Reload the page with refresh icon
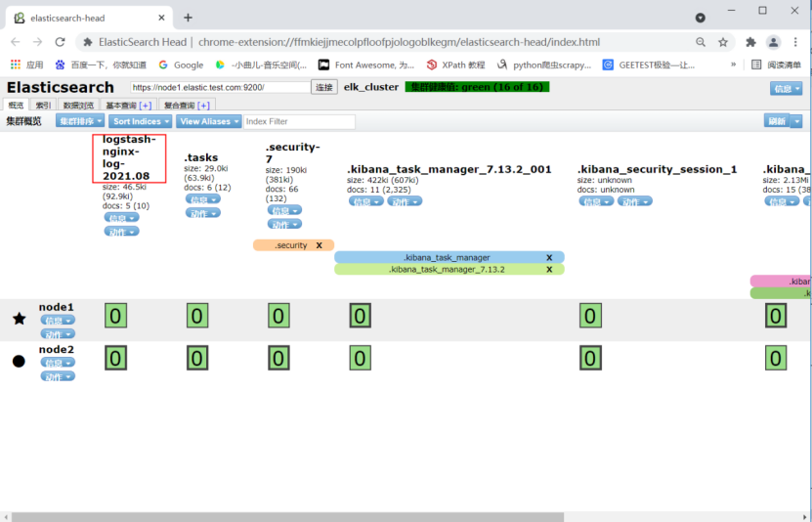812x522 pixels. [60, 42]
